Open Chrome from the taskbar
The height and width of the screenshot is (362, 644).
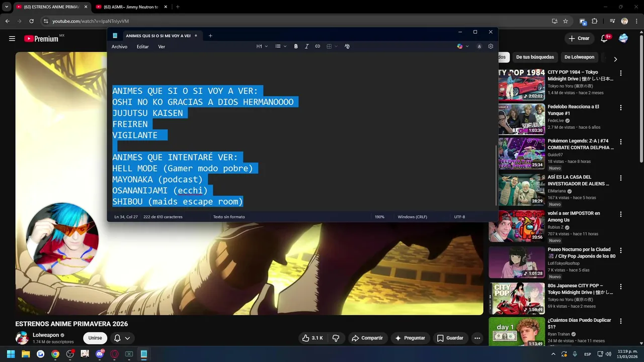tap(55, 354)
